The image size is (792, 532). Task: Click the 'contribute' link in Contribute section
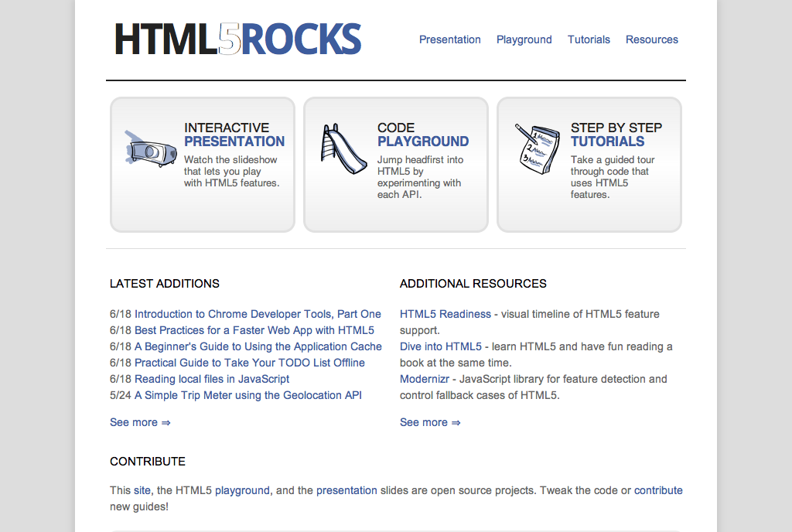point(658,490)
